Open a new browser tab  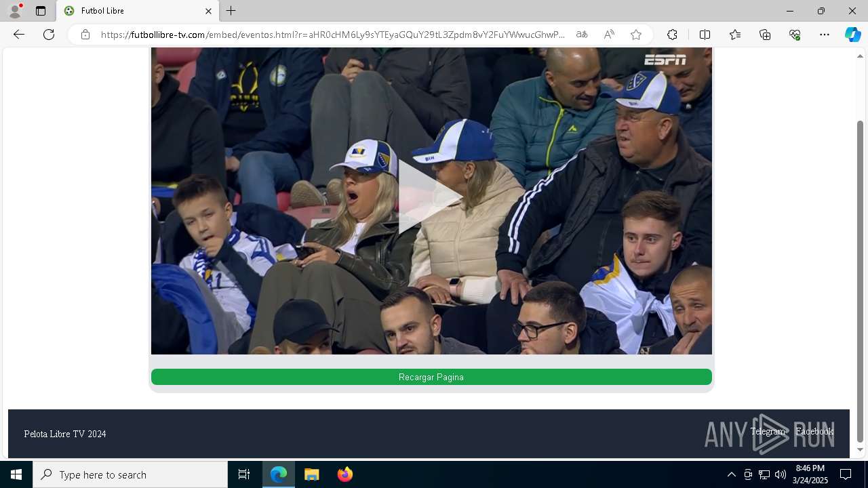coord(231,11)
